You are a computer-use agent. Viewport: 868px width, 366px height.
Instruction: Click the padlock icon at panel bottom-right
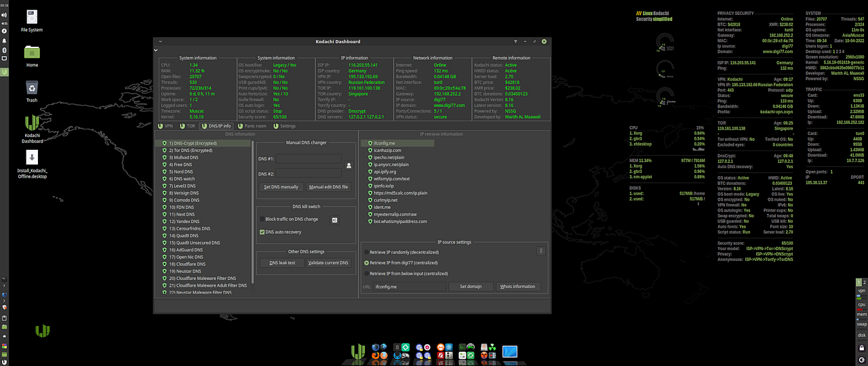coord(862,348)
